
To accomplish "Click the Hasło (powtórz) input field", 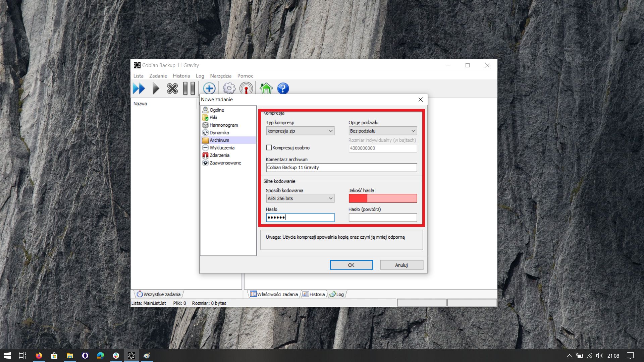I will click(383, 218).
